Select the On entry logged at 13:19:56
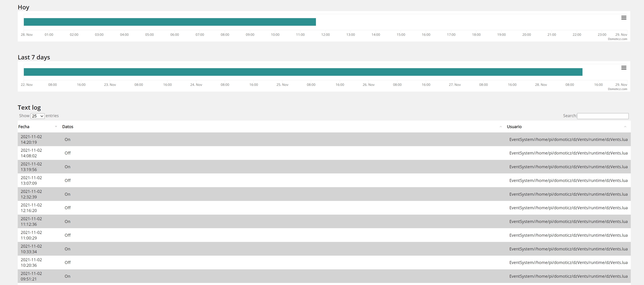 [175, 167]
